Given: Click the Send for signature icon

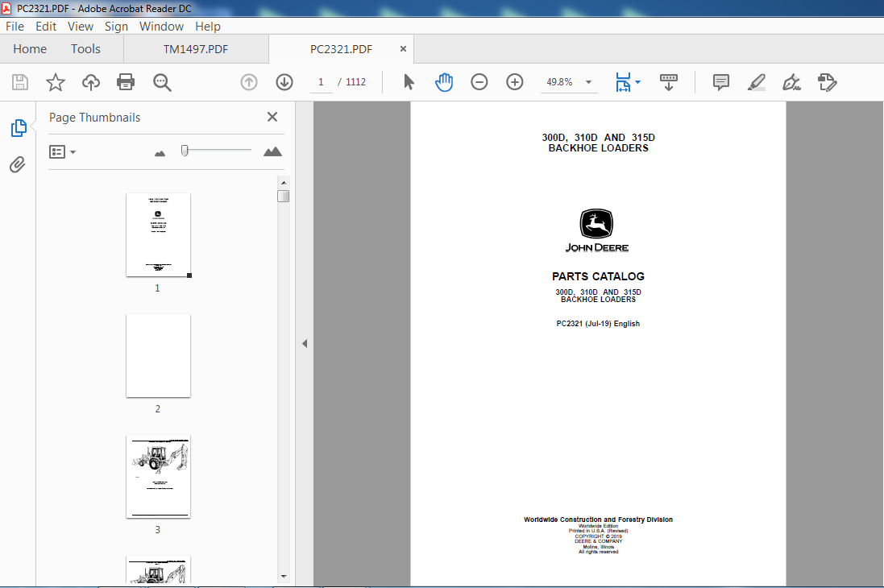Looking at the screenshot, I should 827,82.
